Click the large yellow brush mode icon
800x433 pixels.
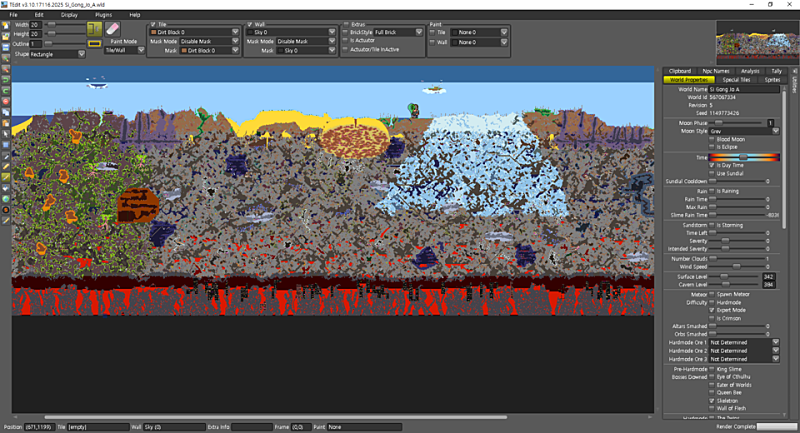pyautogui.click(x=94, y=29)
